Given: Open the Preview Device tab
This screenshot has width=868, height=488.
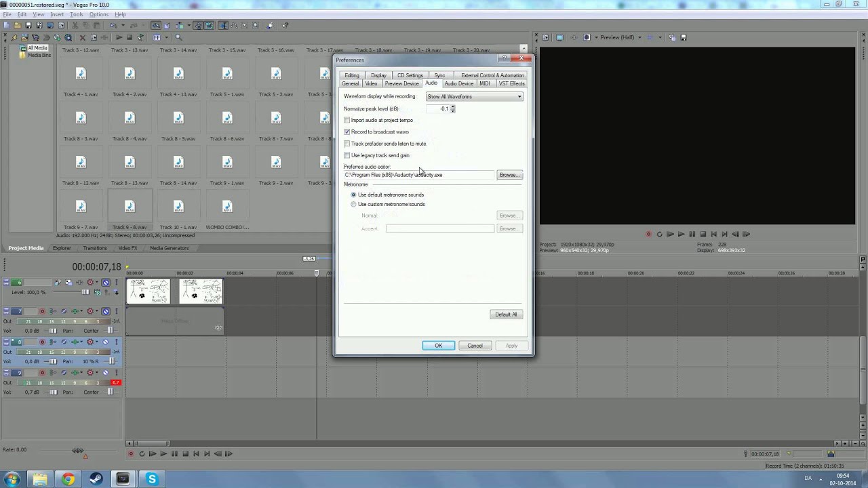Looking at the screenshot, I should point(401,83).
